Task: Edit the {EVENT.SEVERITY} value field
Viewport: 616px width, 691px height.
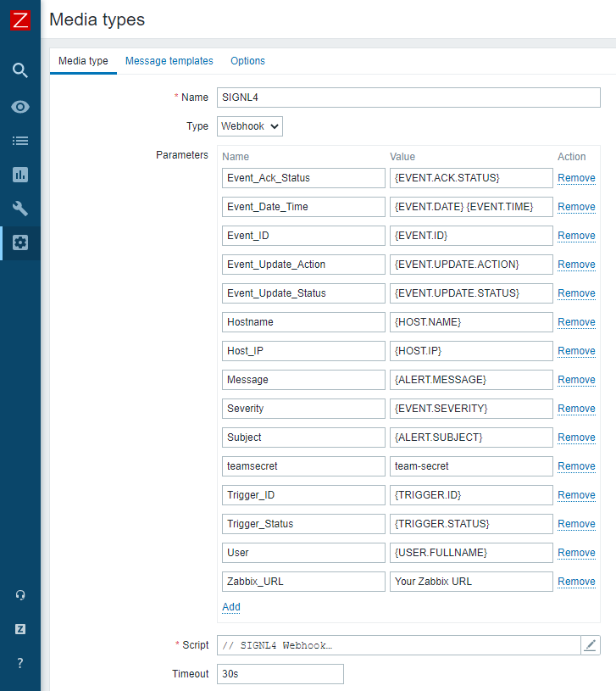Action: (x=471, y=409)
